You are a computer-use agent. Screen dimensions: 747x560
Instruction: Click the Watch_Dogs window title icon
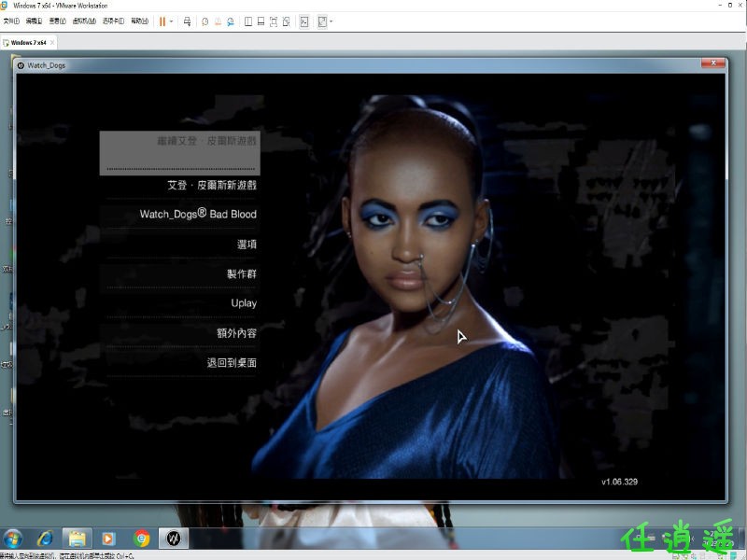pos(21,65)
